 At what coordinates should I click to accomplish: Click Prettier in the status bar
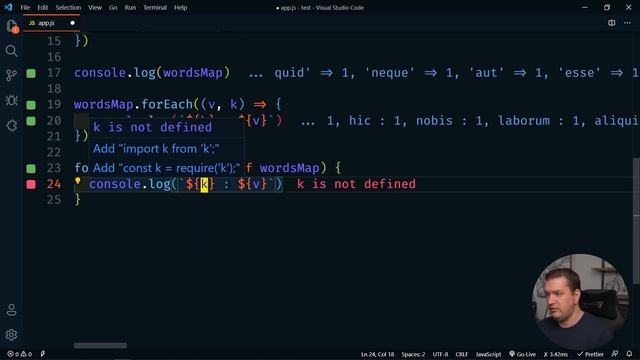pos(590,354)
